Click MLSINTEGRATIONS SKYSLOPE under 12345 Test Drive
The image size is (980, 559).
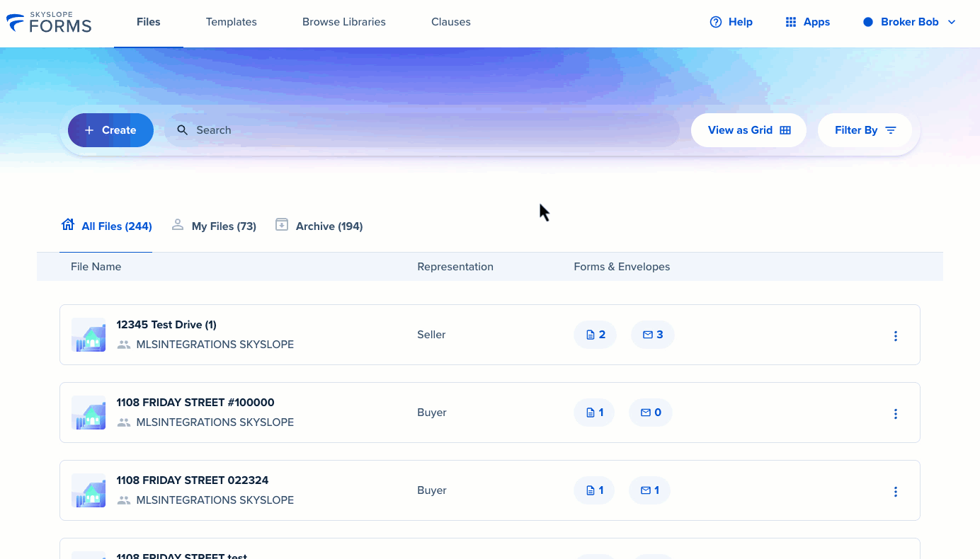click(215, 345)
